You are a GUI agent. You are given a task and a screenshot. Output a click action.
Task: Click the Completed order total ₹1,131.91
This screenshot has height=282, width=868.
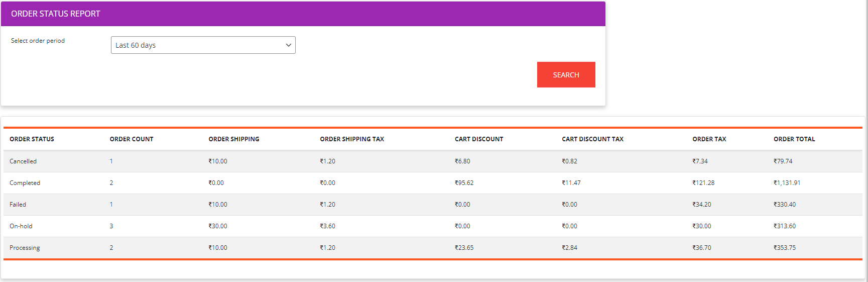(x=787, y=183)
